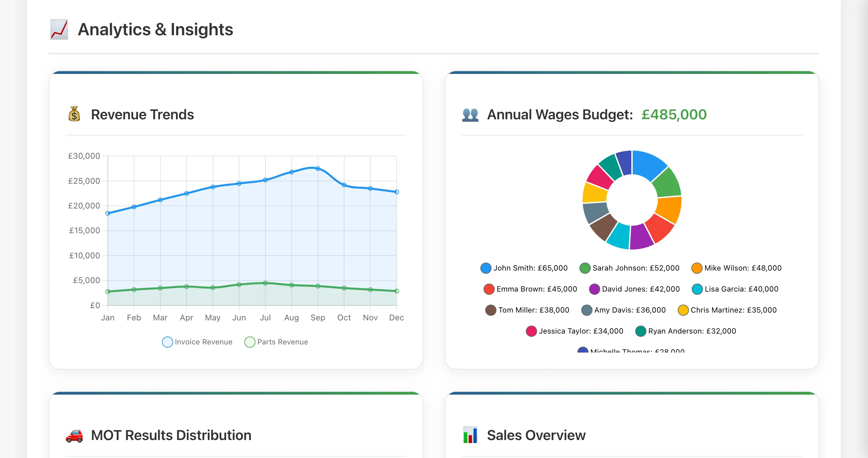Click the Analytics & Insights heading
This screenshot has width=868, height=458.
155,29
